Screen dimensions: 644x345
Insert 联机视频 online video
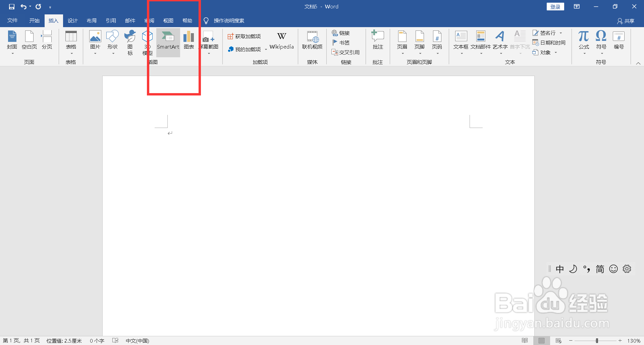point(312,40)
